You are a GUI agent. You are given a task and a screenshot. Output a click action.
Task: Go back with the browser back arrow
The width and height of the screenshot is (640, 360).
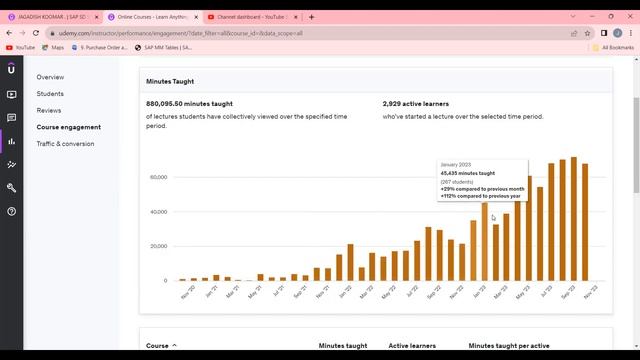pos(9,33)
